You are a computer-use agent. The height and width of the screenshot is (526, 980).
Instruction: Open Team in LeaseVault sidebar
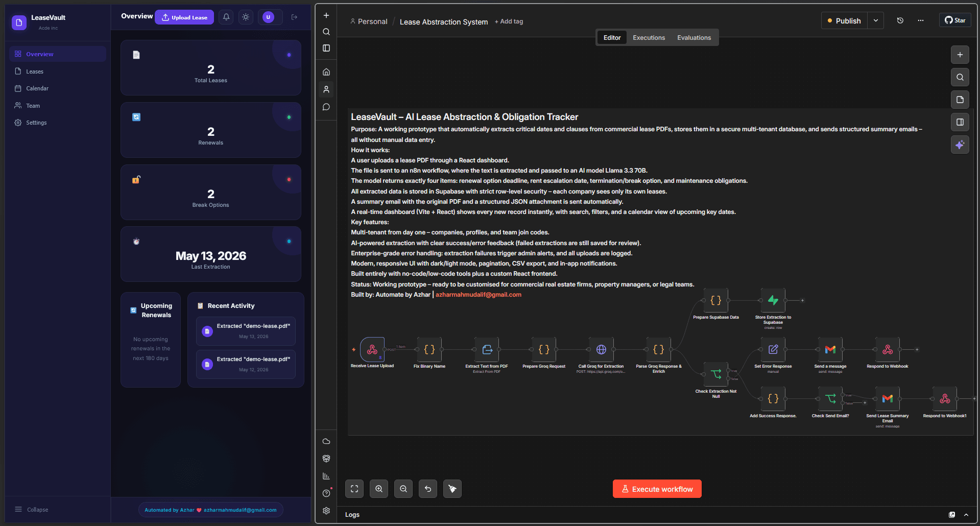[x=58, y=106]
